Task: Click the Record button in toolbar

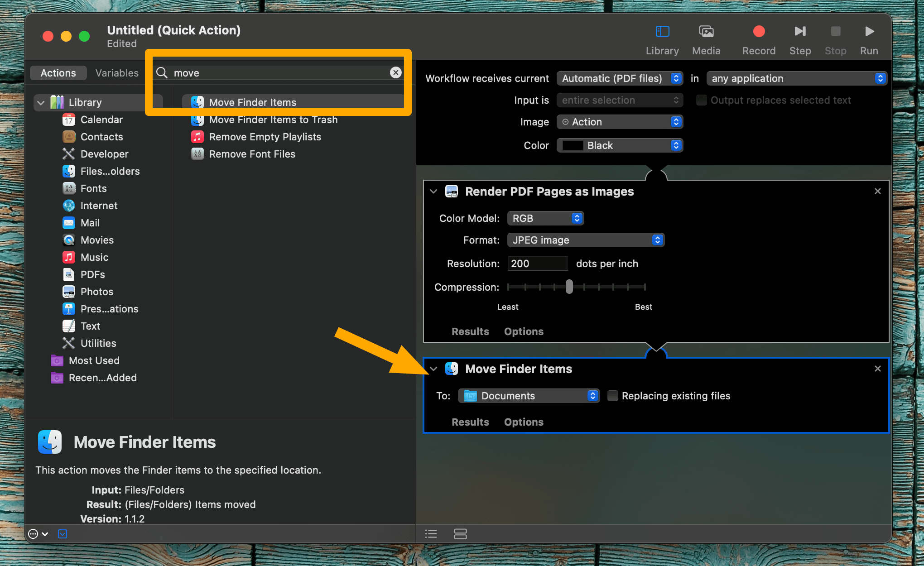Action: coord(759,32)
